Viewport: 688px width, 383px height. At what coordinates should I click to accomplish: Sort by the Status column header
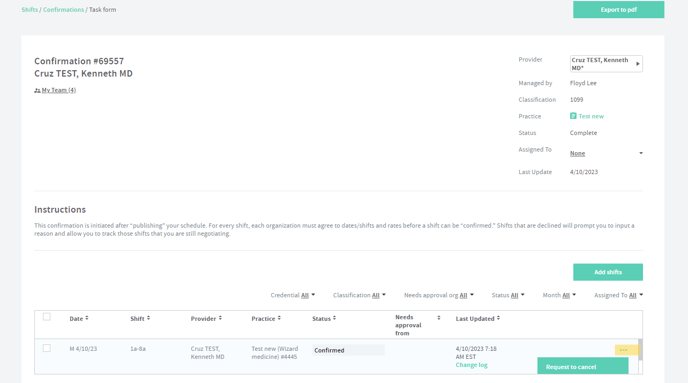324,319
